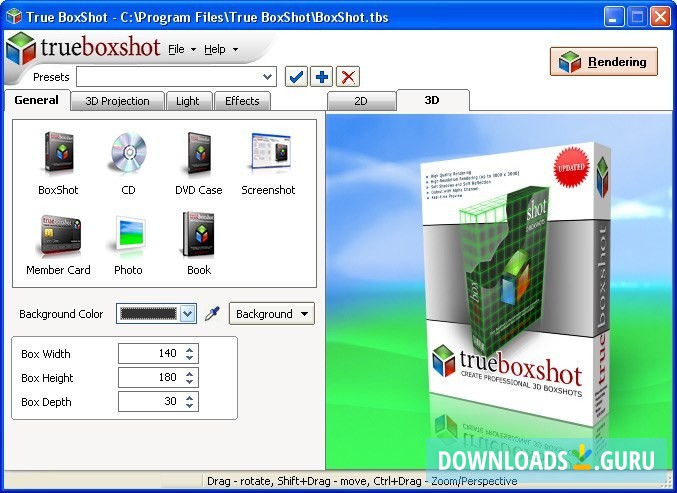Close the True BoxShot window
Screen dimensions: 677x493
pos(661,17)
